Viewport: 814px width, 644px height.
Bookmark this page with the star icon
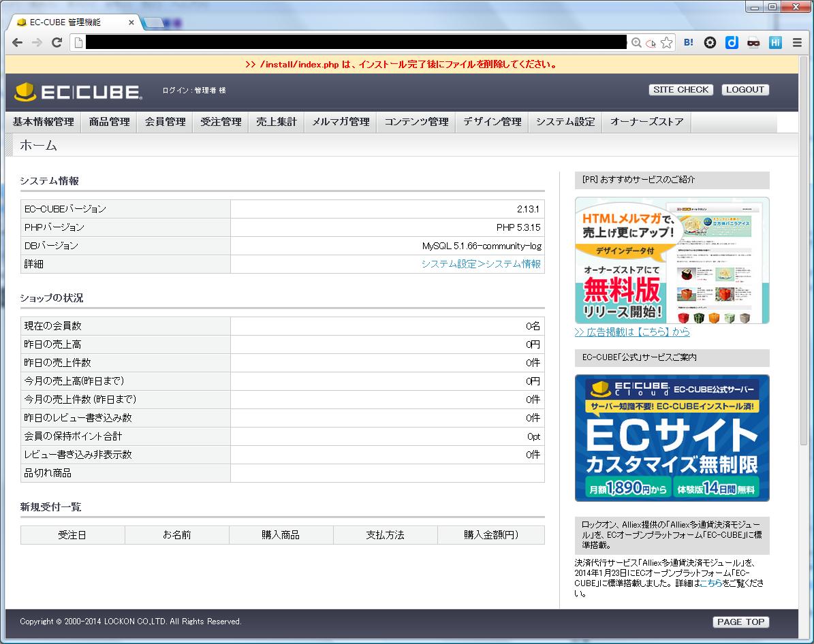pyautogui.click(x=666, y=42)
